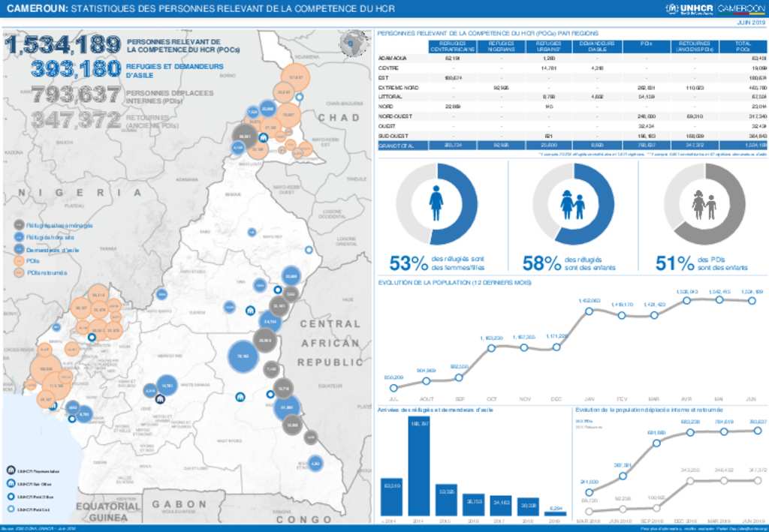This screenshot has height=532, width=769.
Task: Click the JUN data point on population chart
Action: tap(752, 301)
